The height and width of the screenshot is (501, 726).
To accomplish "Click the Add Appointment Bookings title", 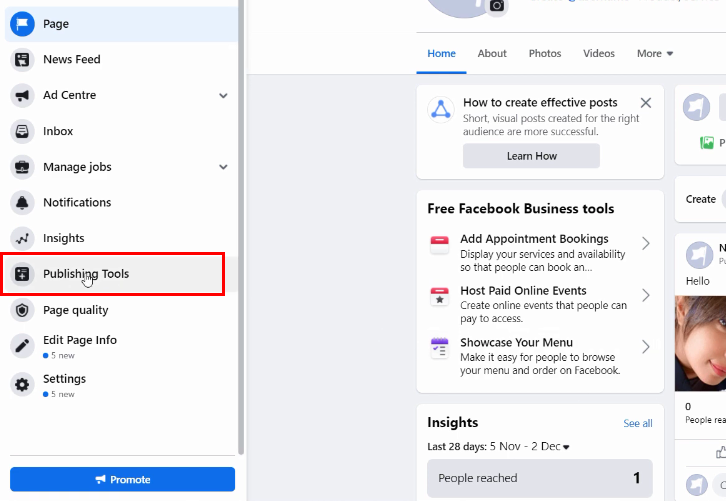I will click(x=534, y=239).
